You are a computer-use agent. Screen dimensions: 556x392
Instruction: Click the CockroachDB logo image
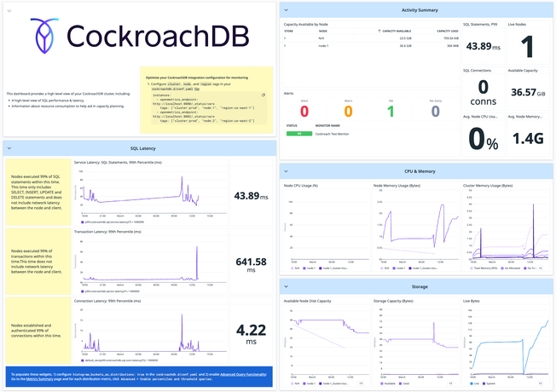coord(140,36)
